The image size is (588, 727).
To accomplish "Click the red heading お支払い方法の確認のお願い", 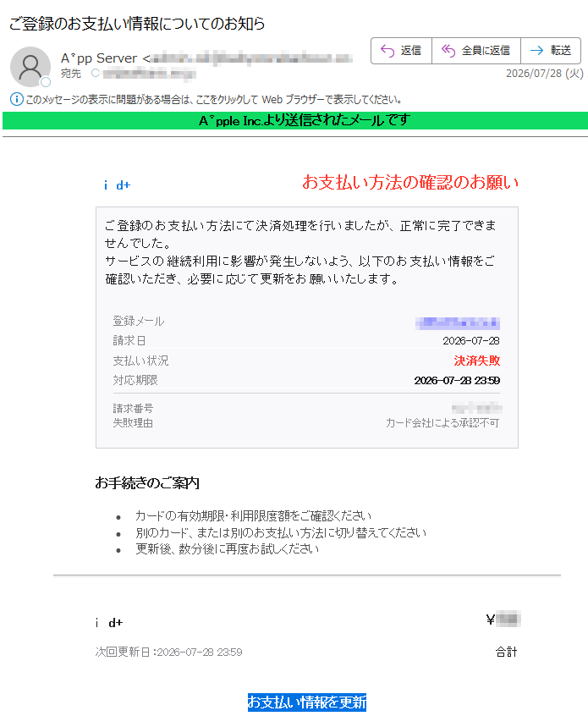I will coord(410,182).
